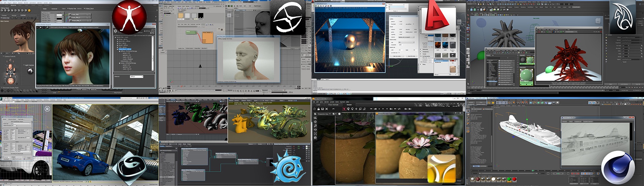The width and height of the screenshot is (644, 186).
Task: Select orange Scene_Material node in Softimage render tree
Action: (208, 38)
